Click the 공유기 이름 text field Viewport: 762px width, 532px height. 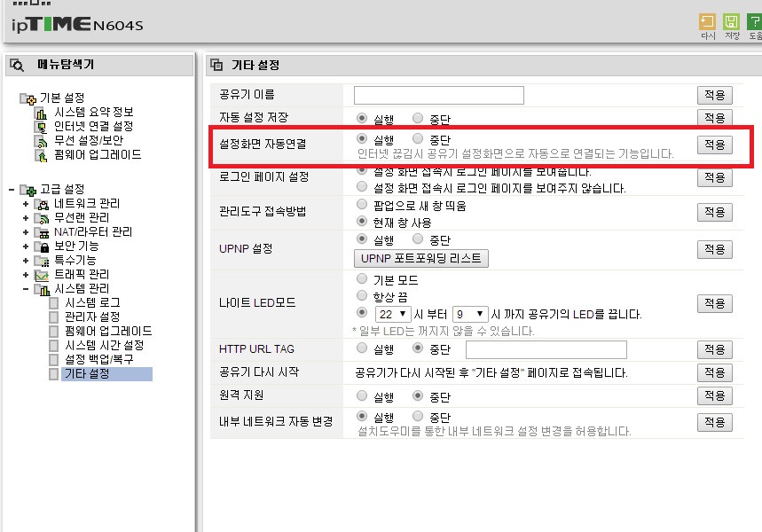click(439, 95)
